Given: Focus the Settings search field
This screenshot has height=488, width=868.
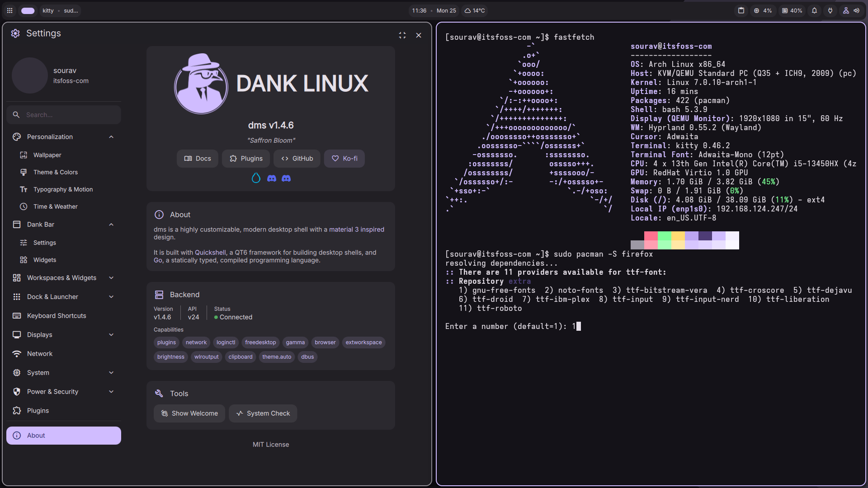Looking at the screenshot, I should point(64,115).
